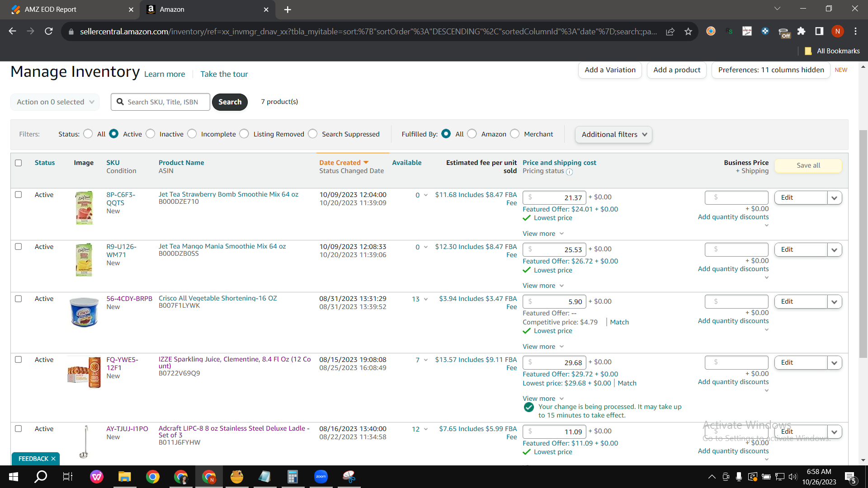868x488 pixels.
Task: Open Windows Start menu
Action: pos(13,477)
